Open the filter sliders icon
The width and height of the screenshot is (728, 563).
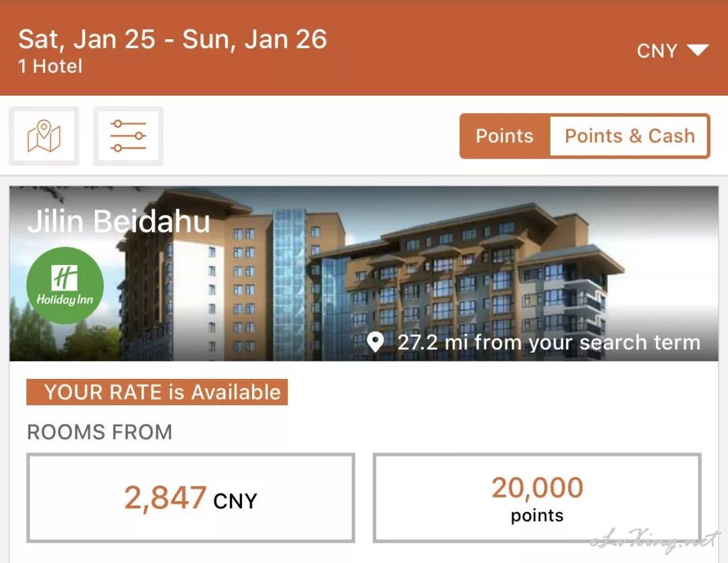pos(128,136)
